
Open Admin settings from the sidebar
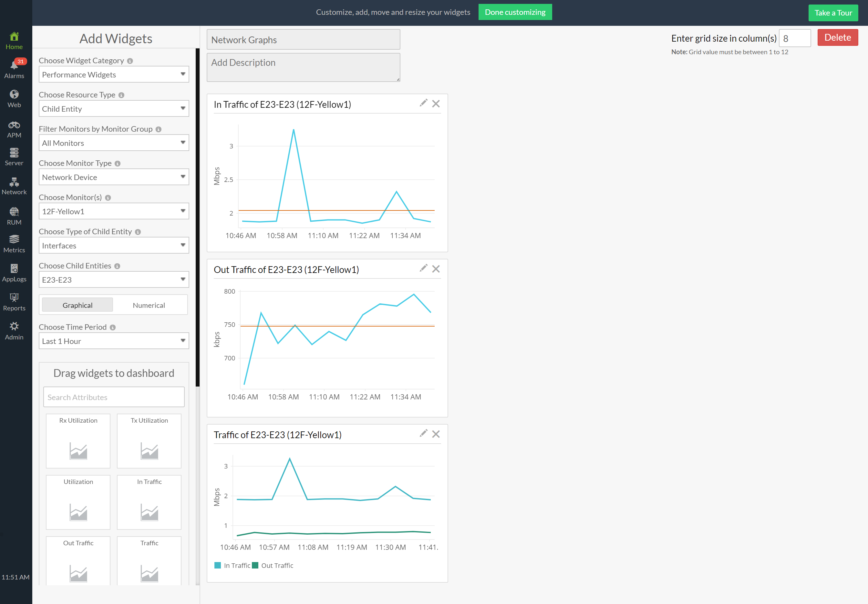[x=14, y=330]
